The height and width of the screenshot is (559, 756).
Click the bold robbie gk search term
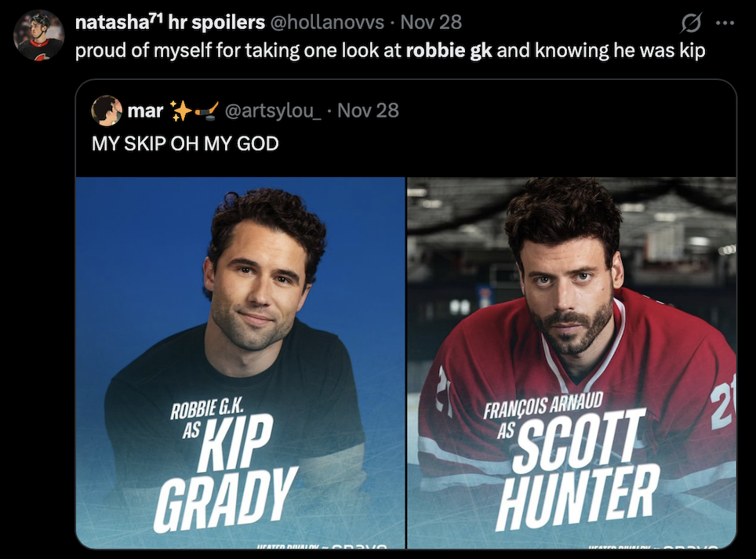[x=449, y=51]
